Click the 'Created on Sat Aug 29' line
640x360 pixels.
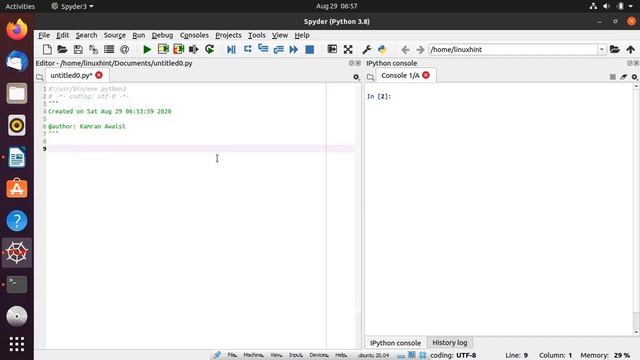(x=110, y=111)
